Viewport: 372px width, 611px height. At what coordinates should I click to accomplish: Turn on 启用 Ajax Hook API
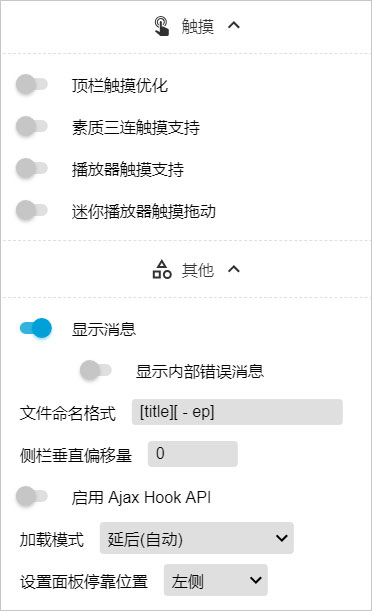pos(32,497)
